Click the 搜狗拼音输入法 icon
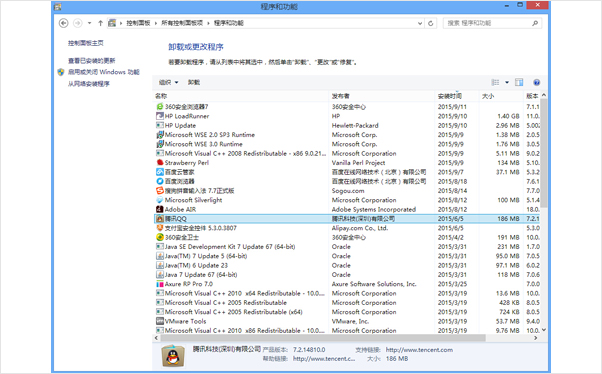Image resolution: width=602 pixels, height=374 pixels. [160, 190]
